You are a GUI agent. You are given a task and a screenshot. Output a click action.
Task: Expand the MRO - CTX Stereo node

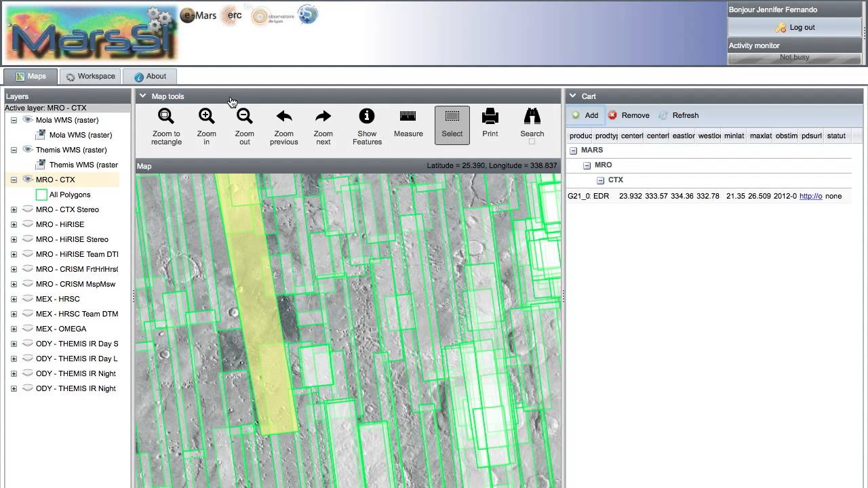[x=14, y=209]
